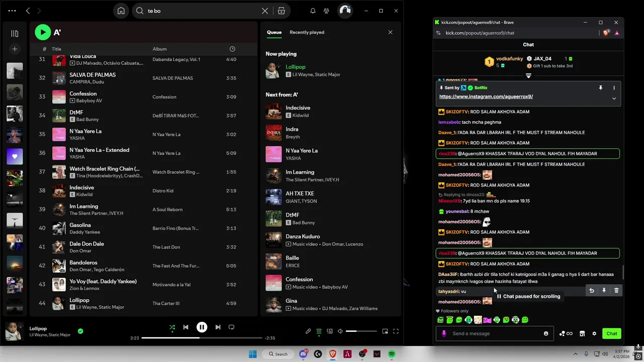Sort playlist by the Title column header
This screenshot has height=362, width=644.
56,49
